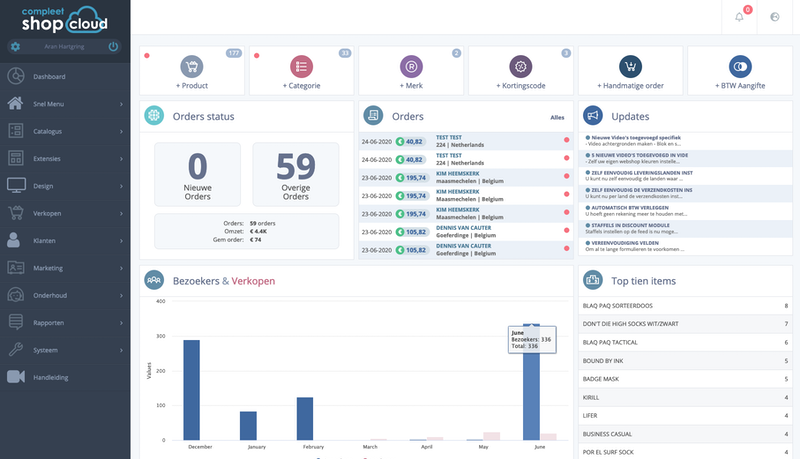Viewport: 800px width, 459px height.
Task: Expand the Catalogus sidebar menu
Action: (66, 131)
